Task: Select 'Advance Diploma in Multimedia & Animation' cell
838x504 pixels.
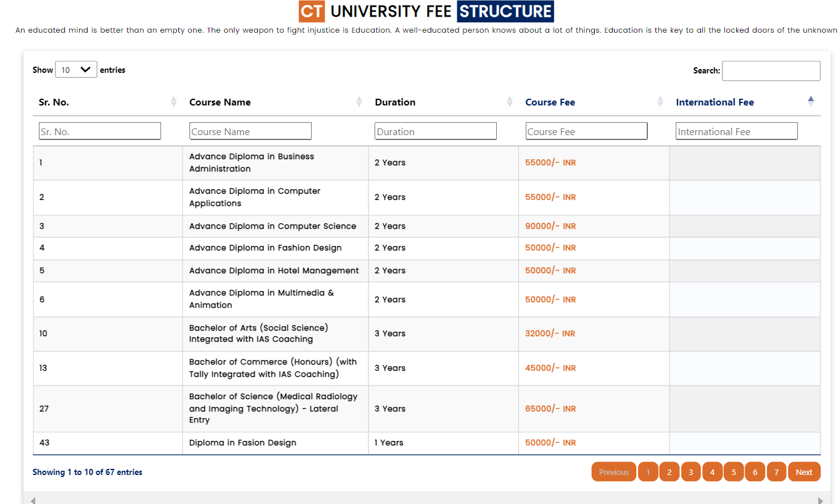Action: coord(275,299)
